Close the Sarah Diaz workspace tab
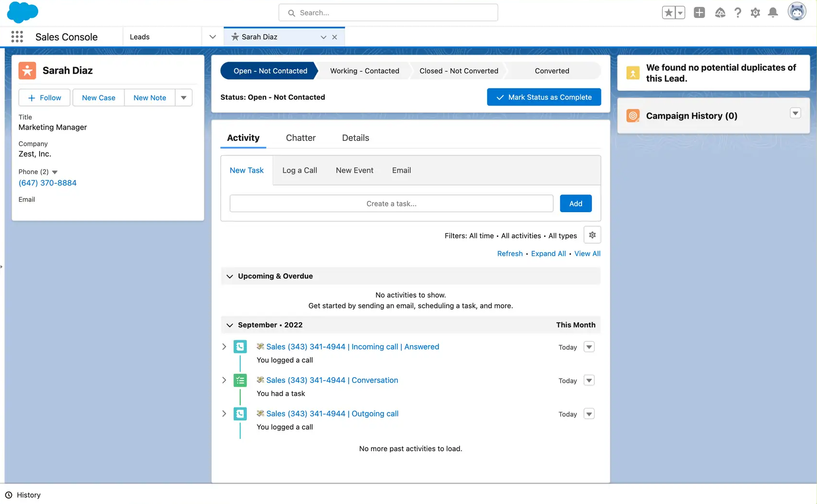Image resolution: width=817 pixels, height=504 pixels. 334,37
